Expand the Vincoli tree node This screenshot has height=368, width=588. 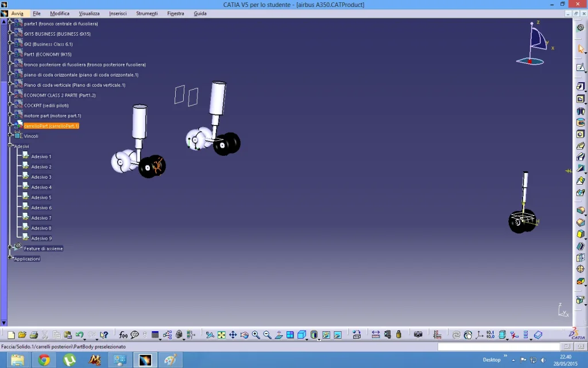[x=10, y=135]
